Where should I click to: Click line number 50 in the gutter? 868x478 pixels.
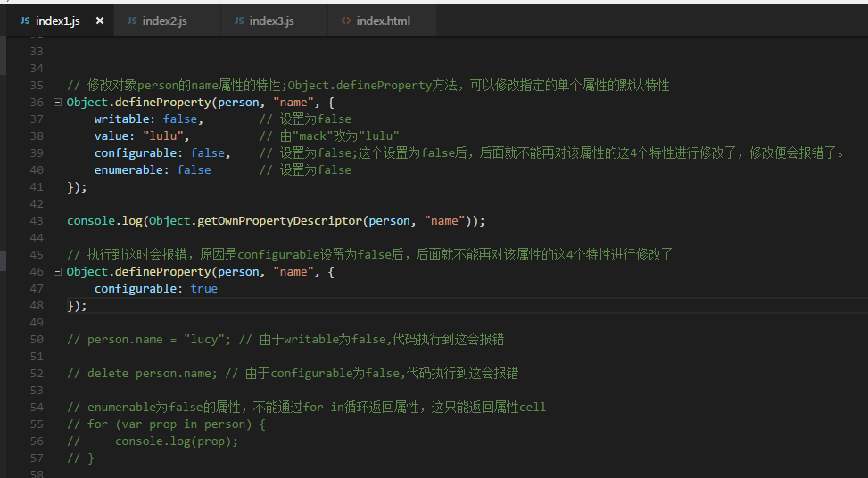[37, 339]
